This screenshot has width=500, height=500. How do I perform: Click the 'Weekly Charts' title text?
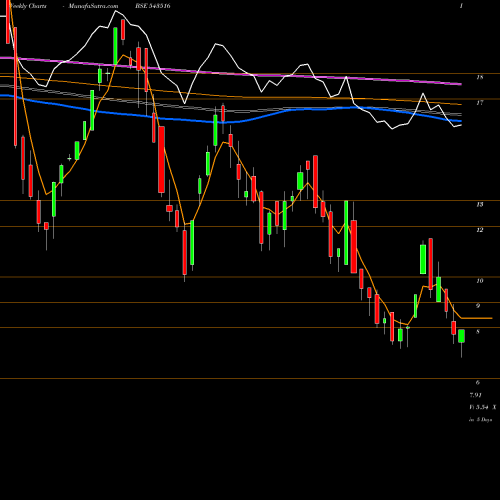(28, 6)
